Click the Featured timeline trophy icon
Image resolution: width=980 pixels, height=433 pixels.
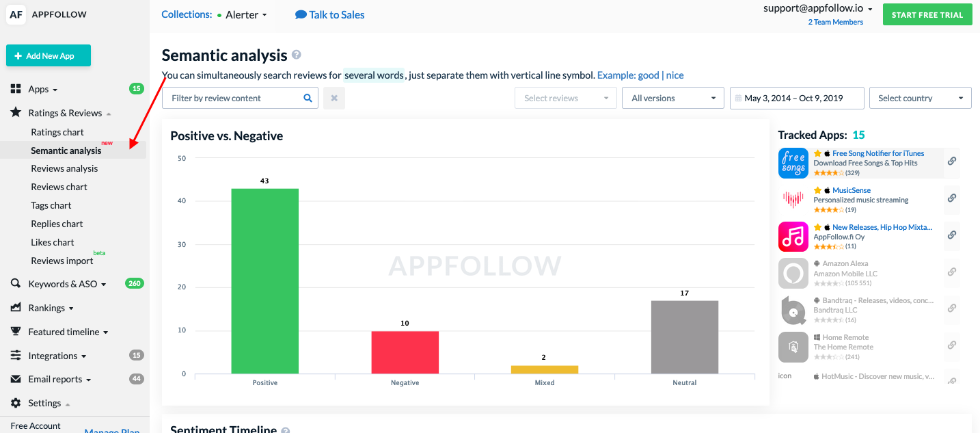click(x=15, y=331)
